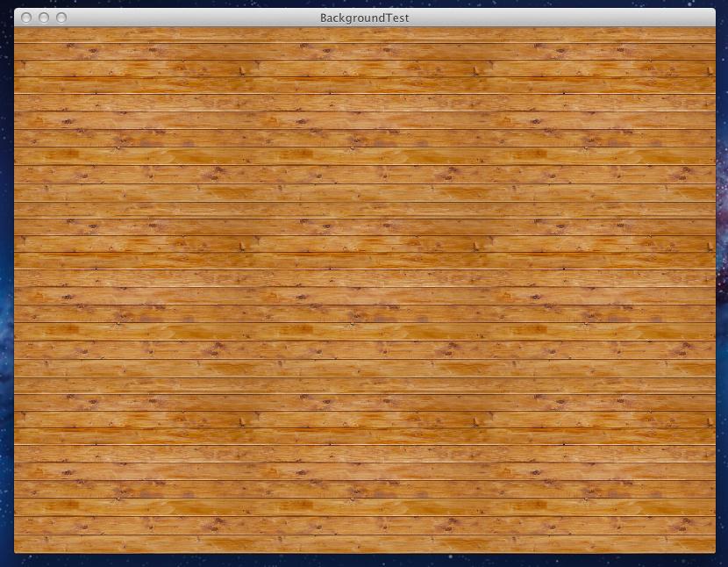The width and height of the screenshot is (728, 567).
Task: Click the topmost wooden plank
Action: point(364,34)
